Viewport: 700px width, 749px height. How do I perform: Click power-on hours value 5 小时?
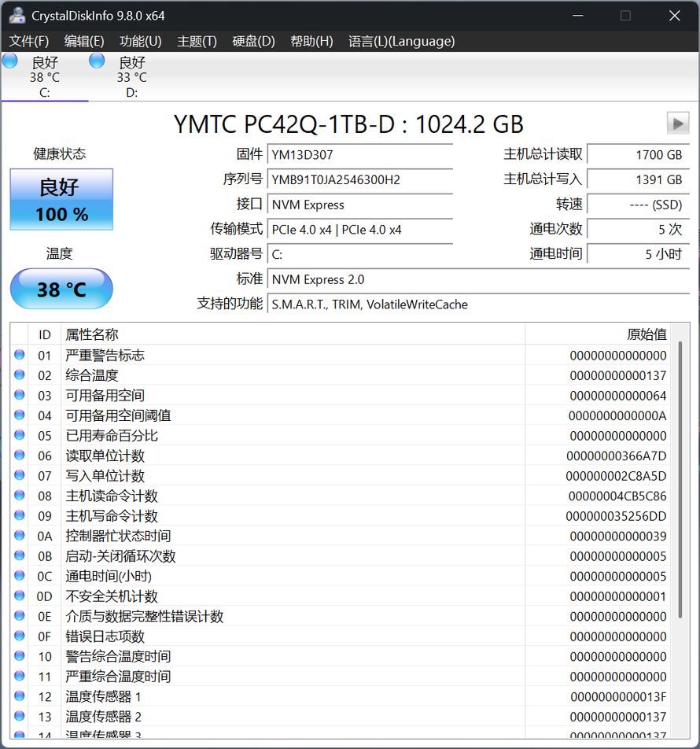click(639, 254)
